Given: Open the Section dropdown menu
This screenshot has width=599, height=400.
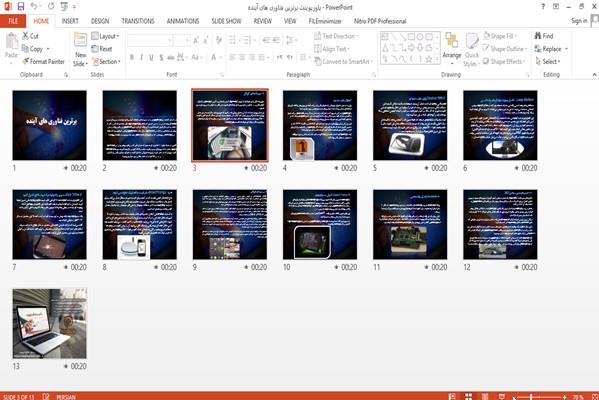Looking at the screenshot, I should (106, 62).
